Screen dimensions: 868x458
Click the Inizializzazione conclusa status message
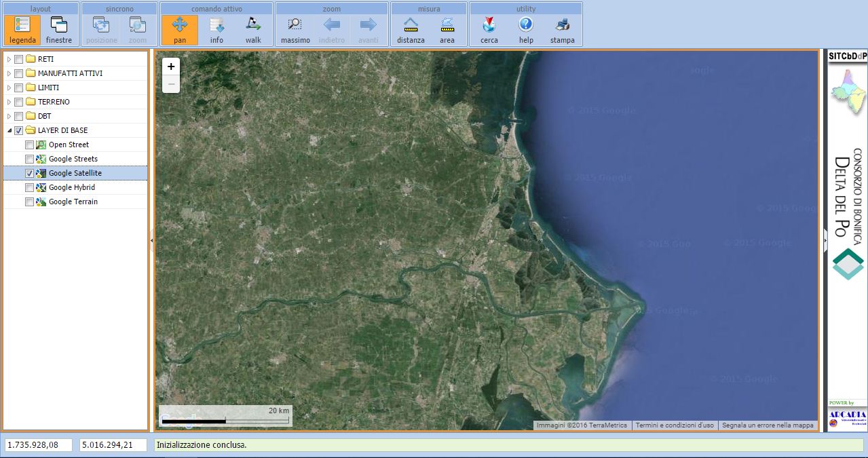(x=202, y=445)
